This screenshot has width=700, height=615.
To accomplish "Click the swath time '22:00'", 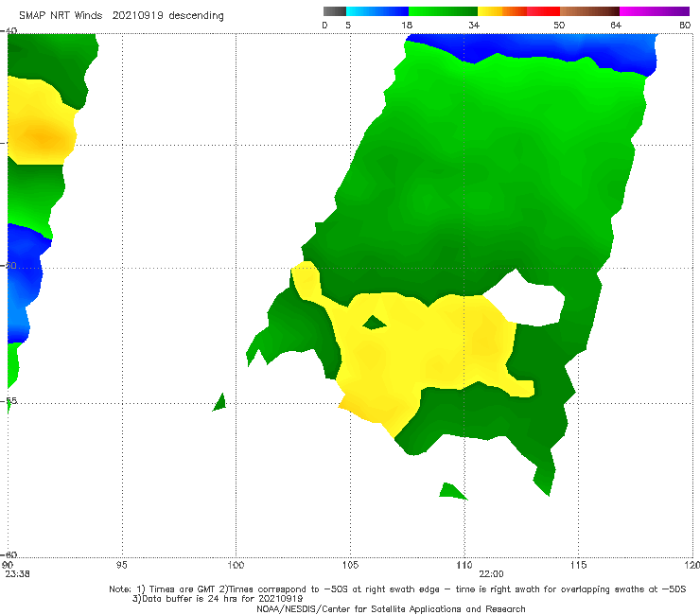I will 491,574.
